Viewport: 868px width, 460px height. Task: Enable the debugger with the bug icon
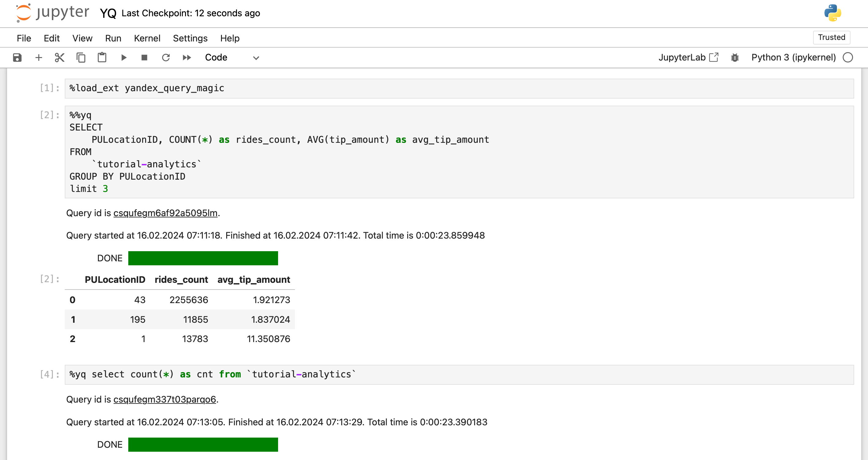coord(735,57)
